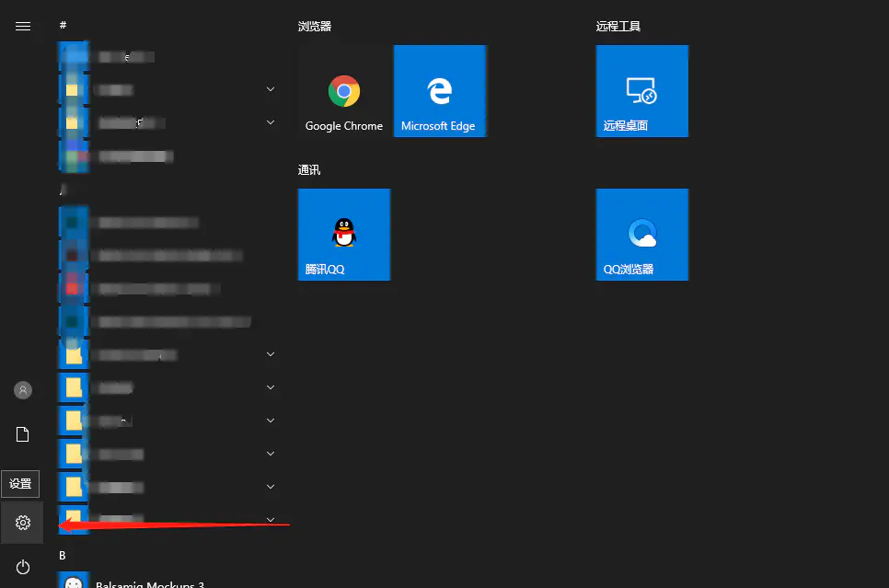Viewport: 889px width, 588px height.
Task: Open the Documents icon in Start sidebar
Action: pyautogui.click(x=23, y=434)
